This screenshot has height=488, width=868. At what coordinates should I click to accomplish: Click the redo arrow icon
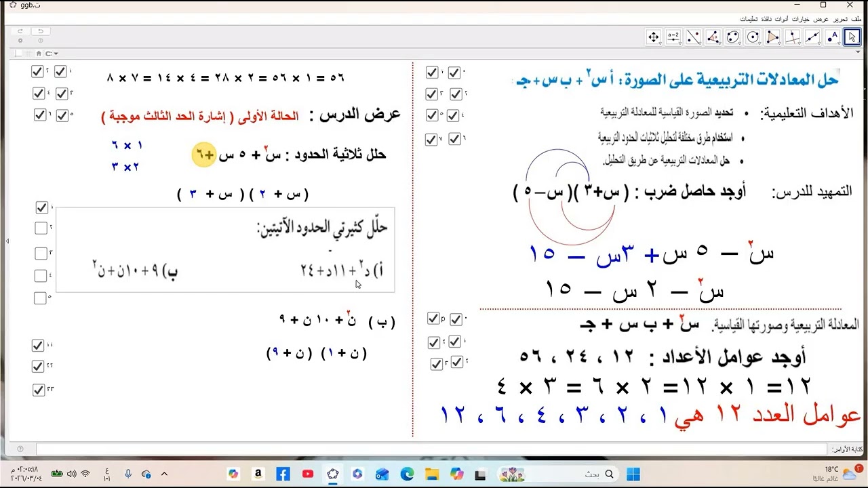pos(20,31)
